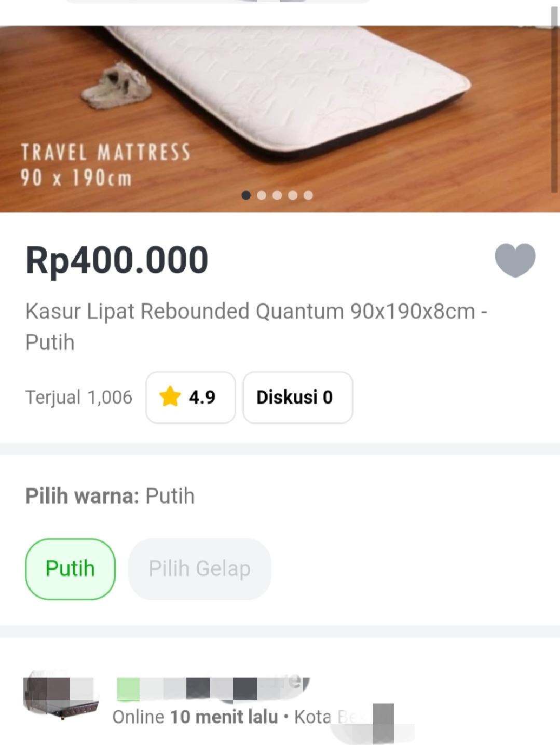
Task: Select the Pilih Gelap color option
Action: point(199,569)
